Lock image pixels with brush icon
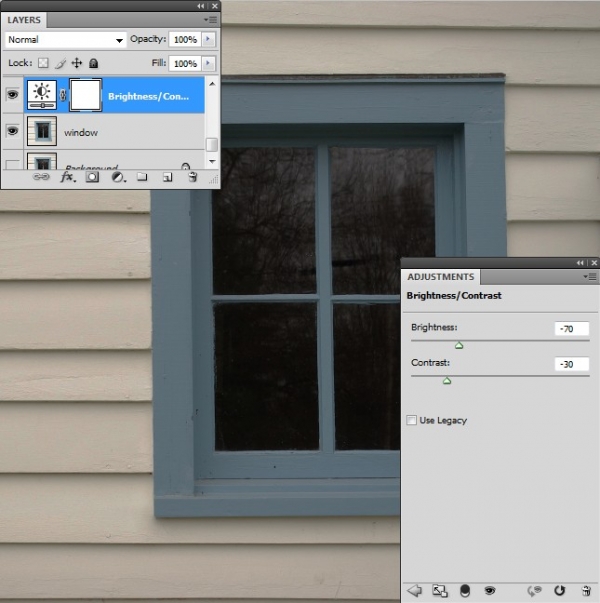Image resolution: width=600 pixels, height=603 pixels. click(x=60, y=63)
